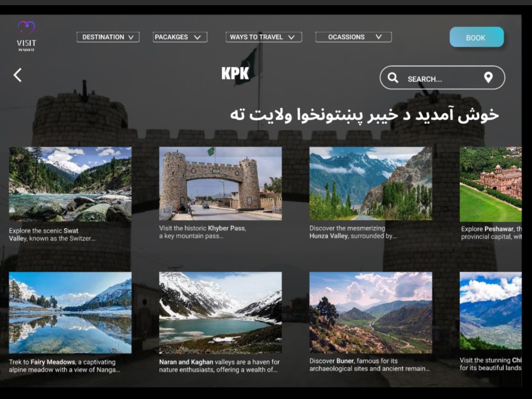Viewport: 532px width, 399px height.
Task: Open the Buner valley image
Action: pyautogui.click(x=371, y=312)
